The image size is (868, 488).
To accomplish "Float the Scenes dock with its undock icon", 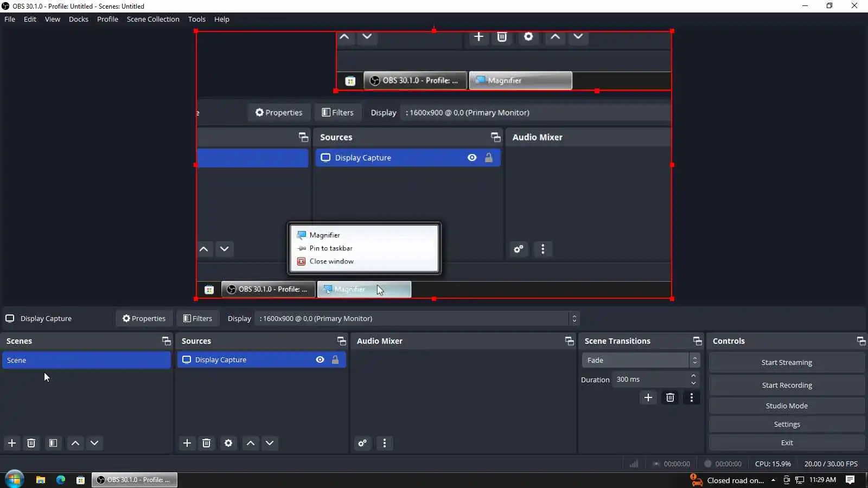I will click(x=166, y=341).
